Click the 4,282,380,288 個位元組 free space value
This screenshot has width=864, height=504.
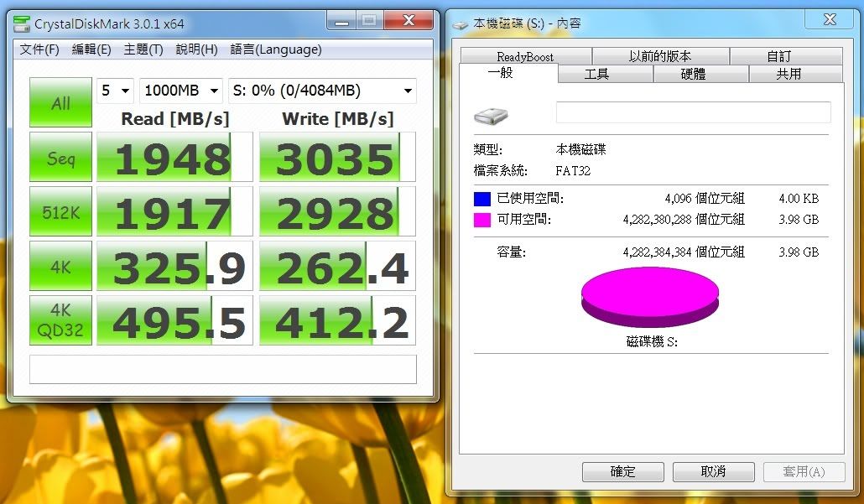click(x=684, y=219)
